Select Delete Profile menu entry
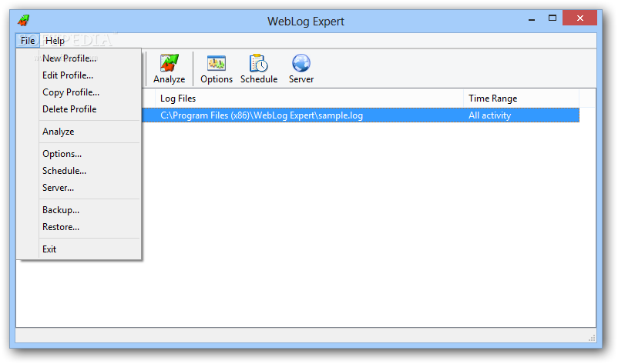The image size is (618, 364). pos(79,109)
